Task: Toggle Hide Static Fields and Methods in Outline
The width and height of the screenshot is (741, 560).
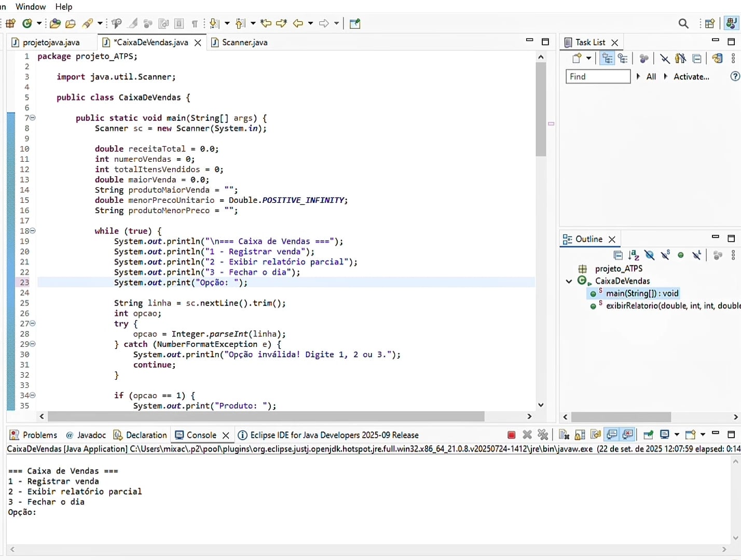Action: (665, 255)
